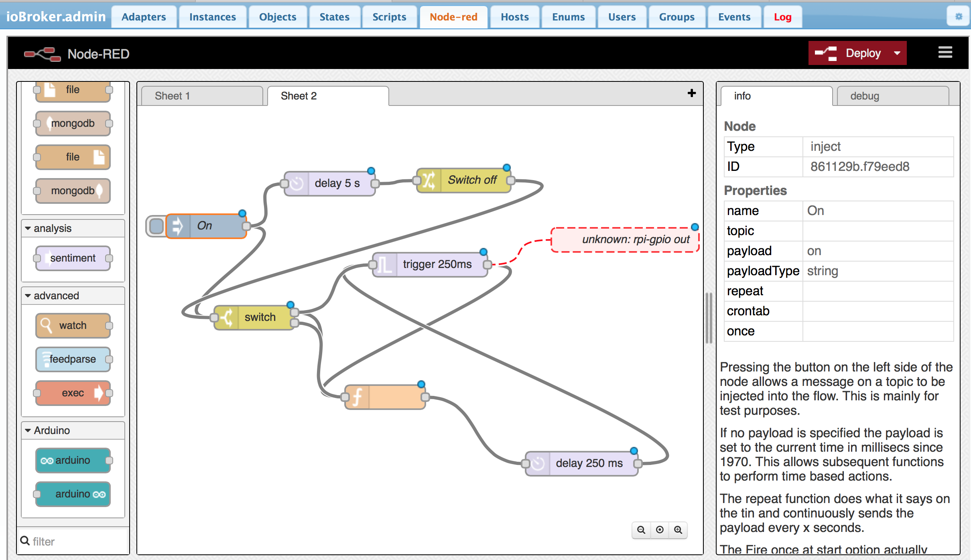Click zoom reset icon in canvas
The image size is (971, 560).
[x=660, y=530]
